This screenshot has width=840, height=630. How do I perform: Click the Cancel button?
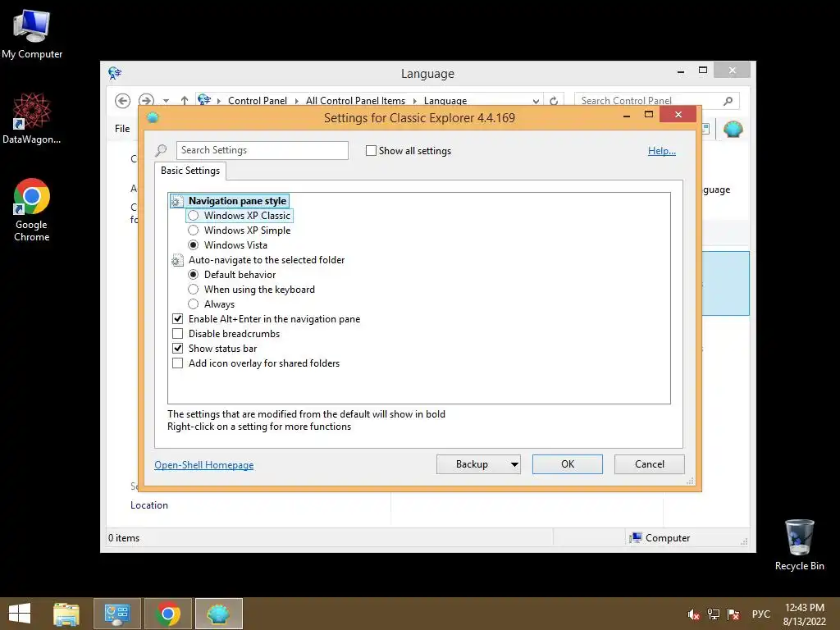(x=650, y=464)
